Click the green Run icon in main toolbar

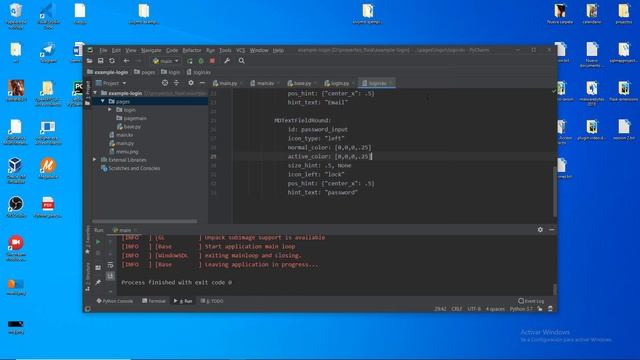[x=190, y=61]
